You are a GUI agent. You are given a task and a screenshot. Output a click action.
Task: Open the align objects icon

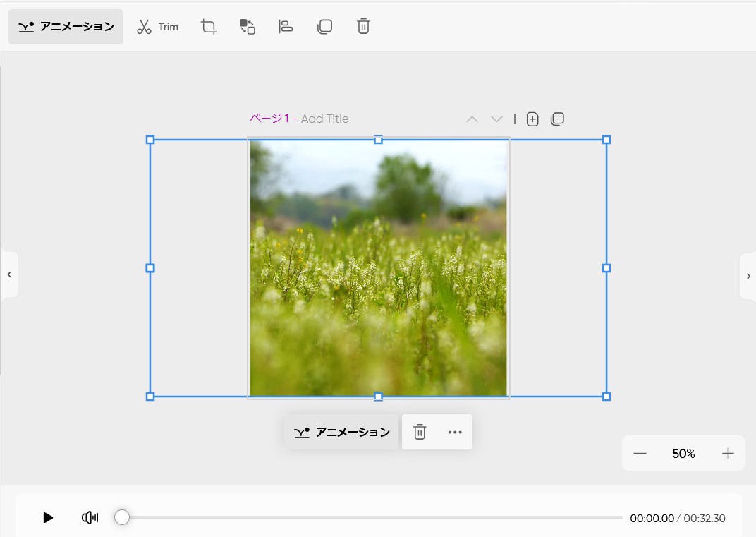click(x=286, y=27)
